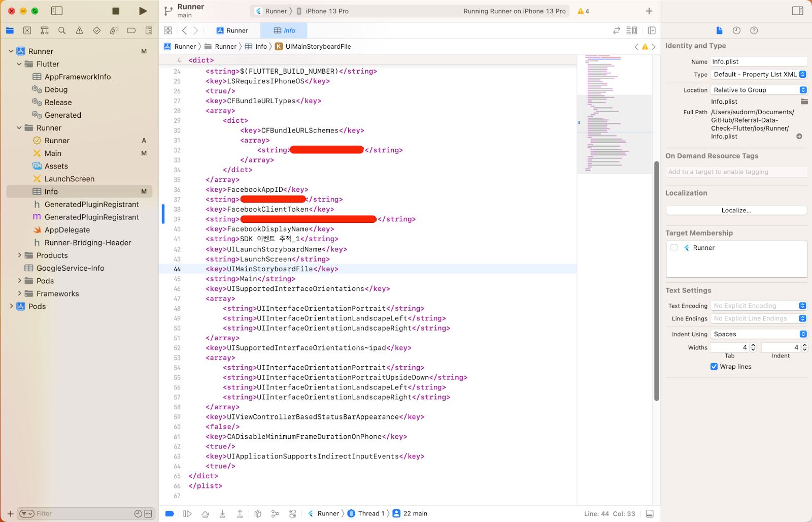Show the Issue navigator
The height and width of the screenshot is (522, 812).
click(79, 30)
